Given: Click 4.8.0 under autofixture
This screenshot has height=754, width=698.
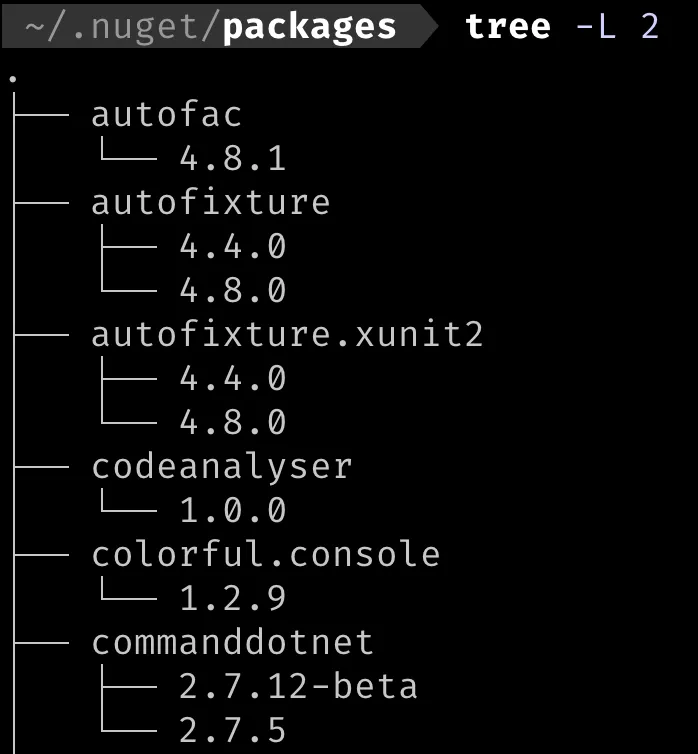Looking at the screenshot, I should pyautogui.click(x=233, y=290).
